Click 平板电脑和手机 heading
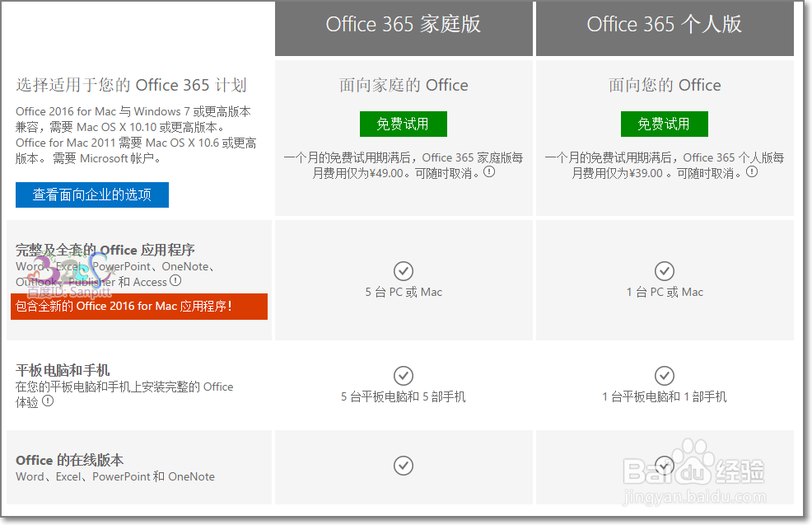The image size is (812, 525). click(x=63, y=370)
